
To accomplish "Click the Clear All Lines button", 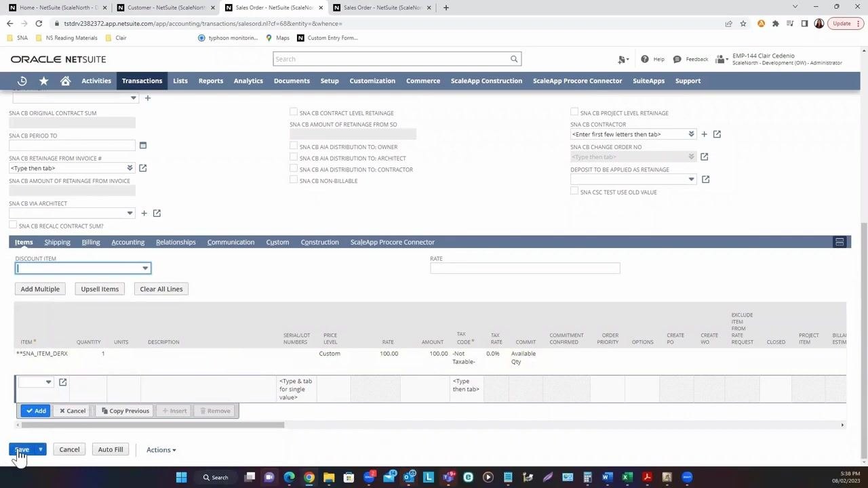I will [x=161, y=289].
